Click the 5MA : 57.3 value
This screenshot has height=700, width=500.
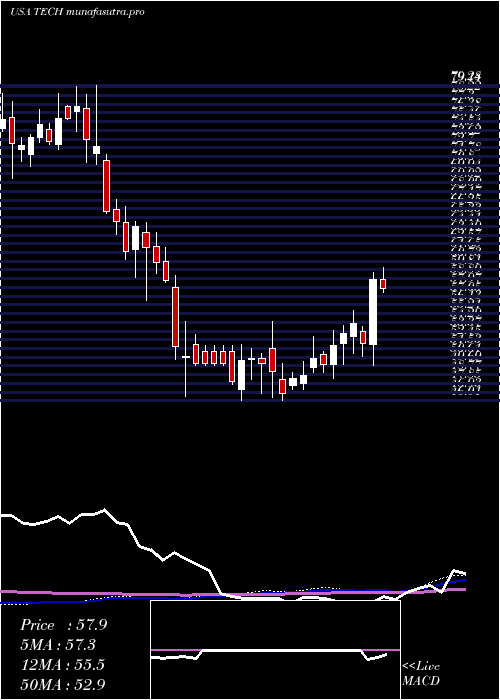58,645
